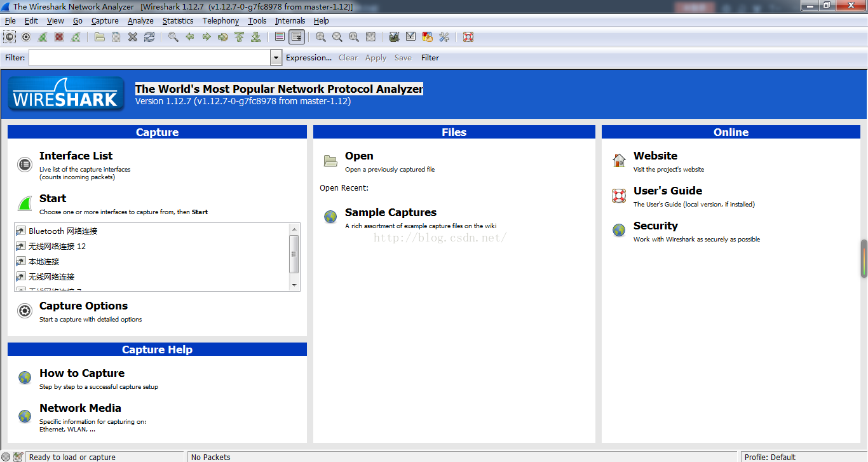Find a packet using the magnifier icon
868x462 pixels.
pyautogui.click(x=173, y=37)
